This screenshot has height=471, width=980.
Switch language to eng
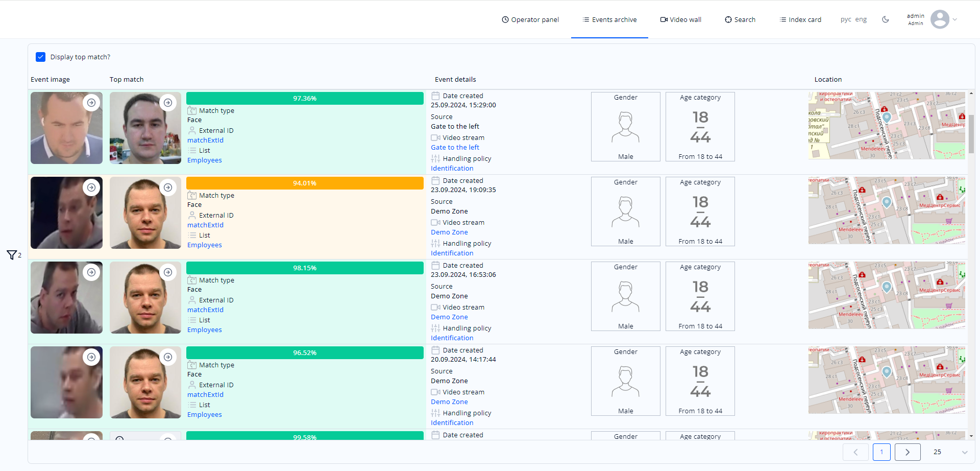861,19
